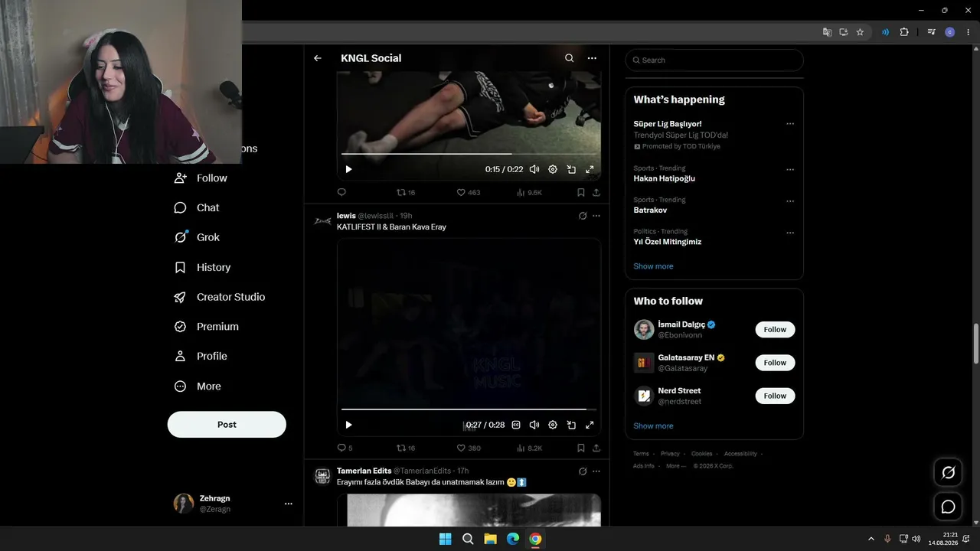Image resolution: width=980 pixels, height=551 pixels.
Task: Enable picture-in-picture on the KATLIFEST video
Action: (x=571, y=425)
